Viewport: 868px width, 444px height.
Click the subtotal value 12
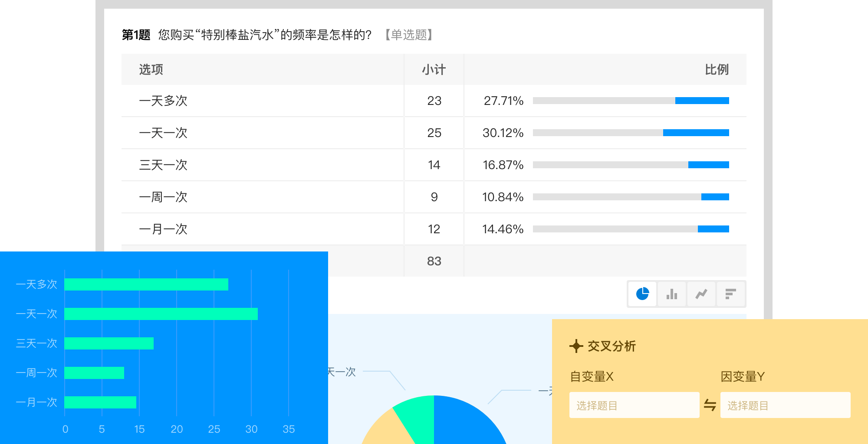[434, 229]
